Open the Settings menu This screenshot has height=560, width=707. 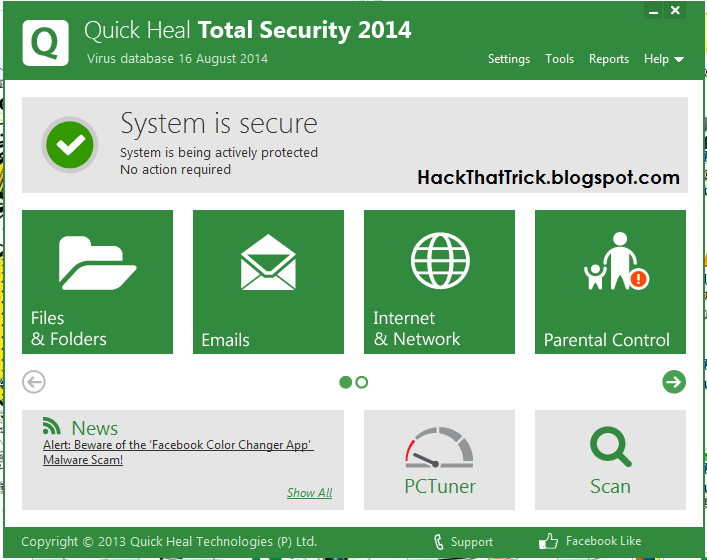[509, 59]
